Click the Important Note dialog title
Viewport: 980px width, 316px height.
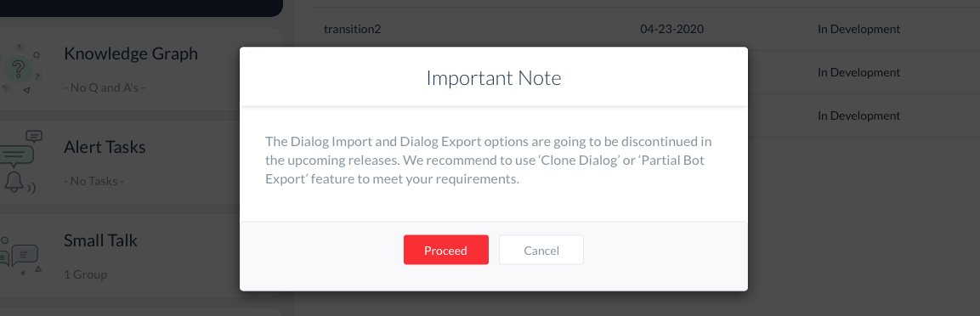(x=494, y=78)
